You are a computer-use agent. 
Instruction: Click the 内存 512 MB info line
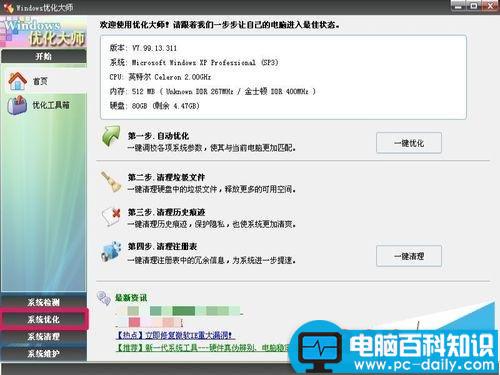213,91
